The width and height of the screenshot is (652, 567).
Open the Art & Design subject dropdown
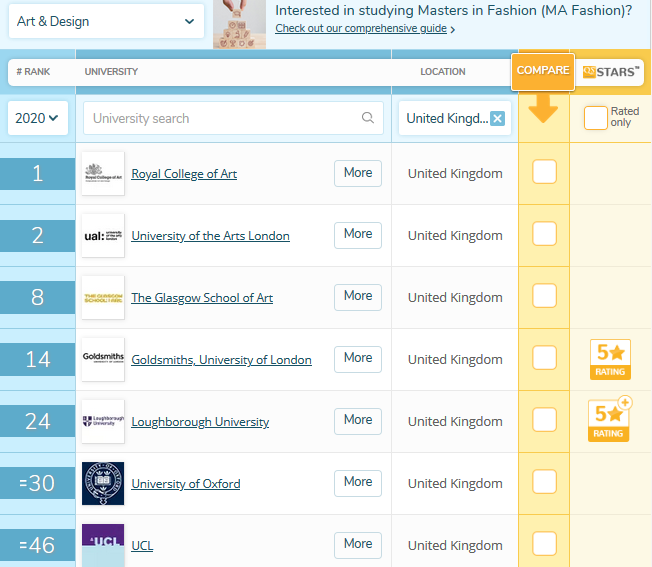click(x=106, y=21)
